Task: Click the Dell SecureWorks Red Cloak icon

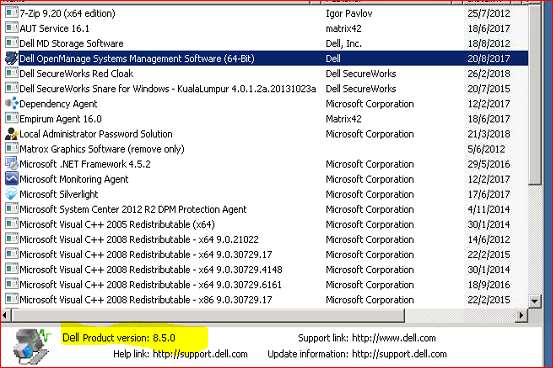Action: (x=12, y=73)
